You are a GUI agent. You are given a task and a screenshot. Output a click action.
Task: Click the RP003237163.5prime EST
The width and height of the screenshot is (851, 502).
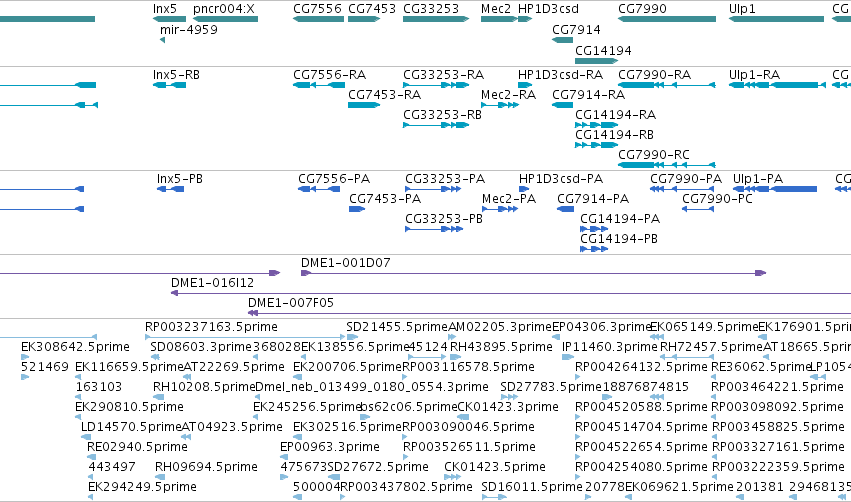point(245,337)
